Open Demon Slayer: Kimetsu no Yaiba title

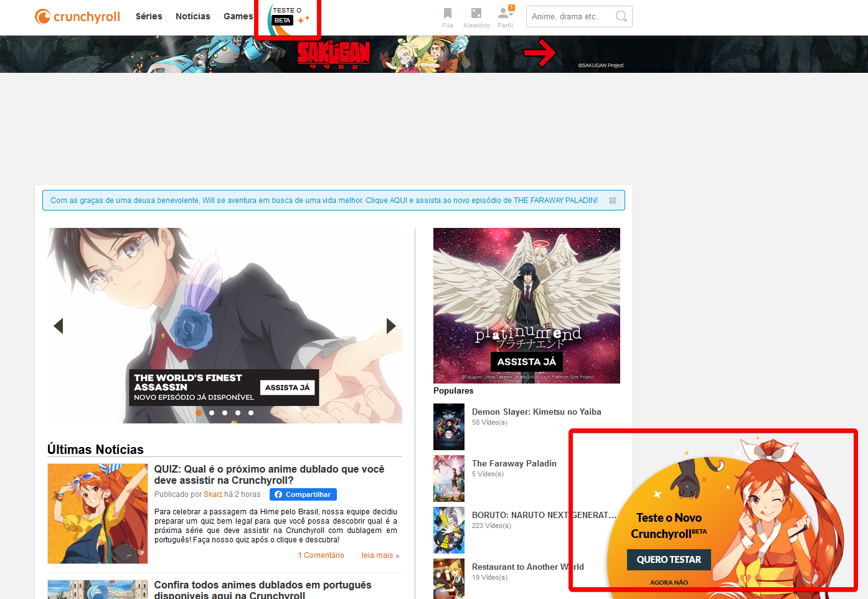point(537,412)
